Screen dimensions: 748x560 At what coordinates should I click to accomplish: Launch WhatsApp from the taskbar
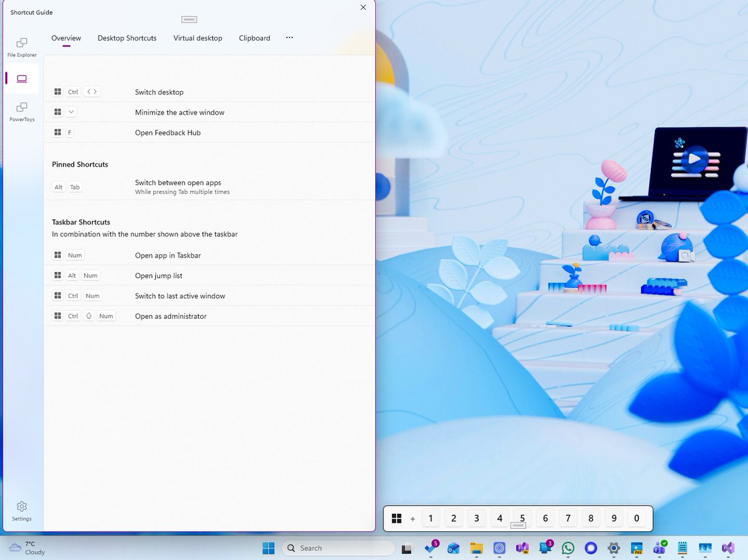point(567,548)
